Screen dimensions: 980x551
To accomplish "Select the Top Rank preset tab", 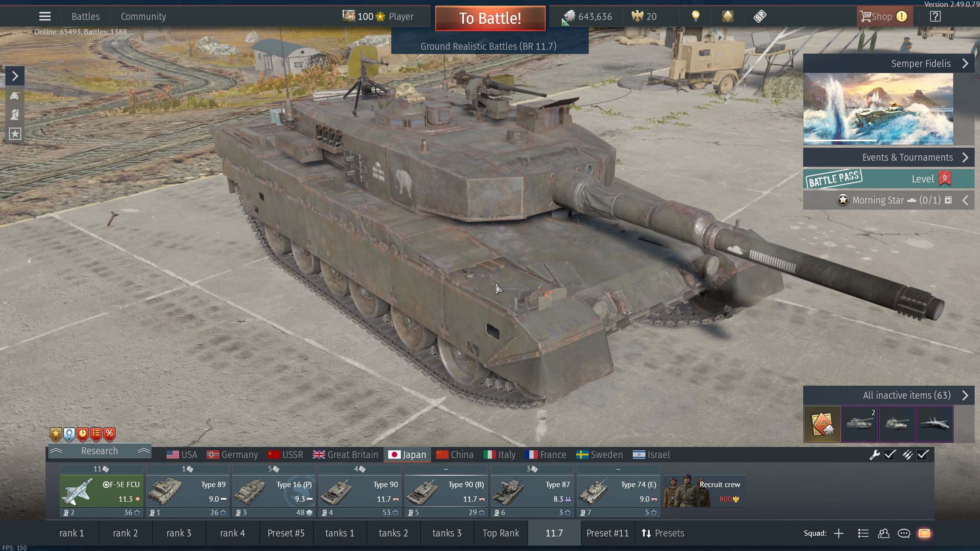I will (x=500, y=533).
